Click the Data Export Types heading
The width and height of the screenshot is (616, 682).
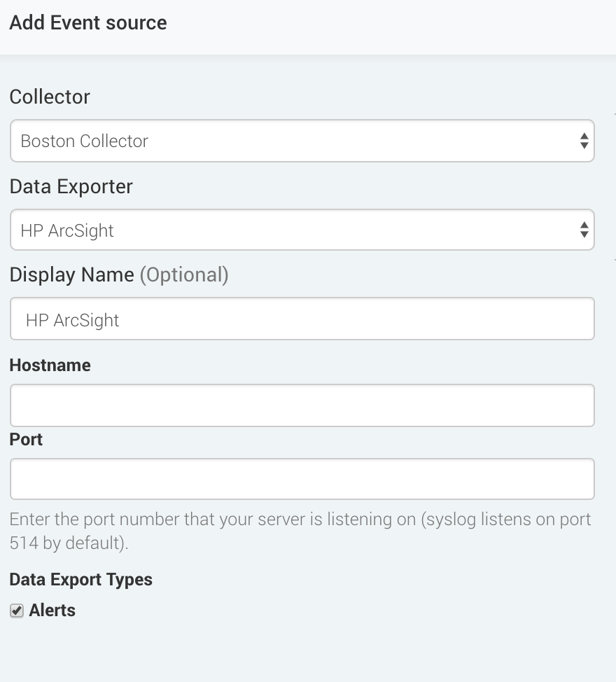click(x=81, y=580)
